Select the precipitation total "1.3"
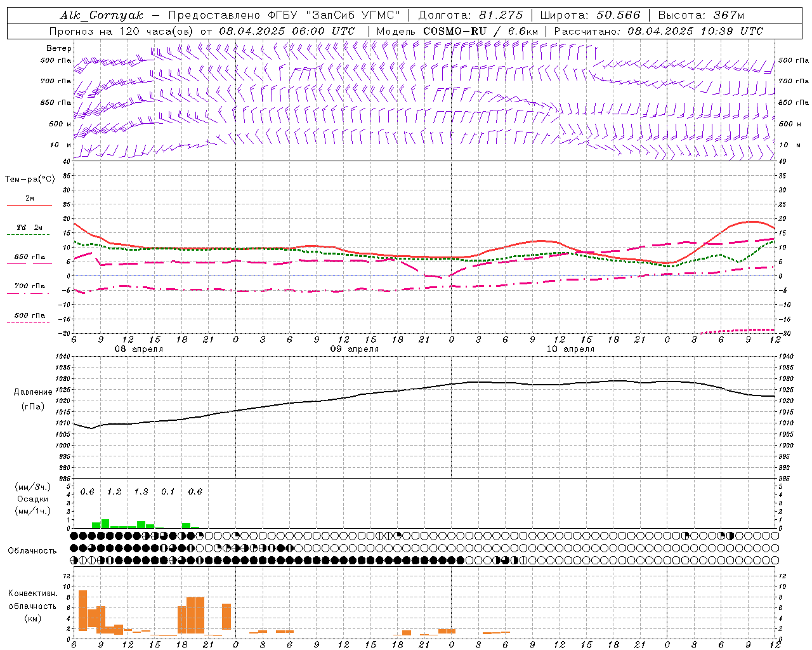 (x=141, y=492)
